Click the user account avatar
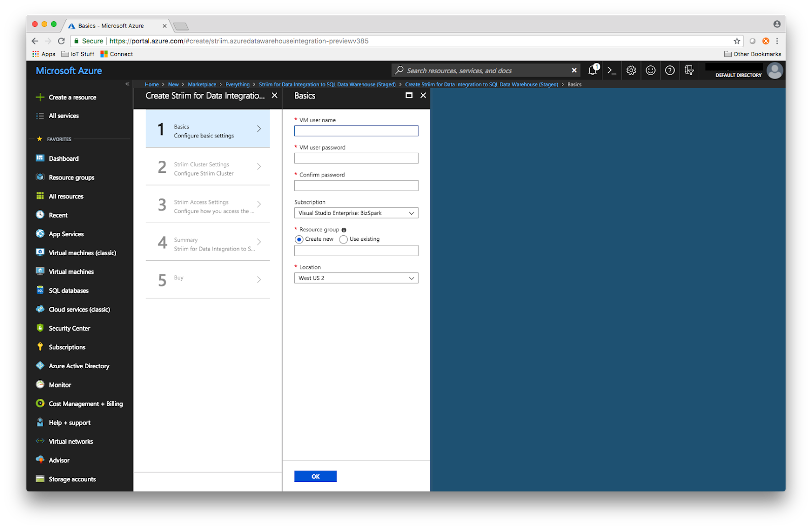Image resolution: width=812 pixels, height=529 pixels. pyautogui.click(x=774, y=70)
